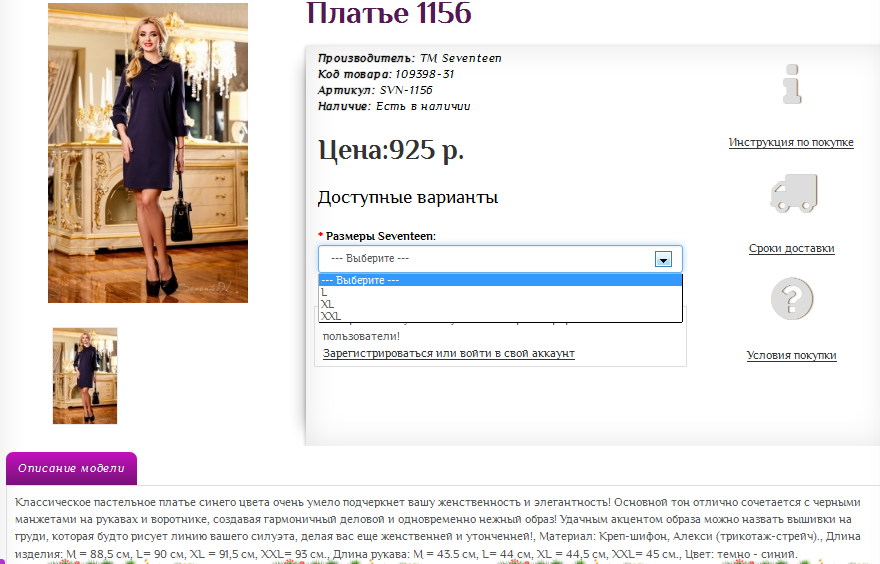The image size is (880, 564).
Task: Open the 'Инструкция по покупке' link
Action: 791,143
